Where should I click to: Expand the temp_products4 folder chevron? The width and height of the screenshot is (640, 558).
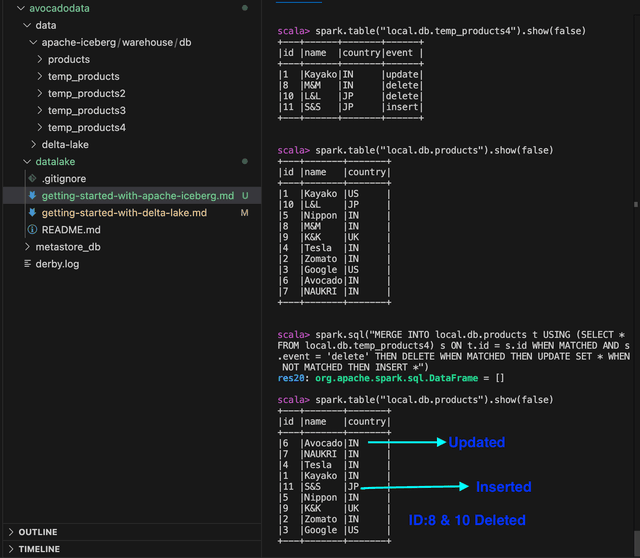(40, 127)
